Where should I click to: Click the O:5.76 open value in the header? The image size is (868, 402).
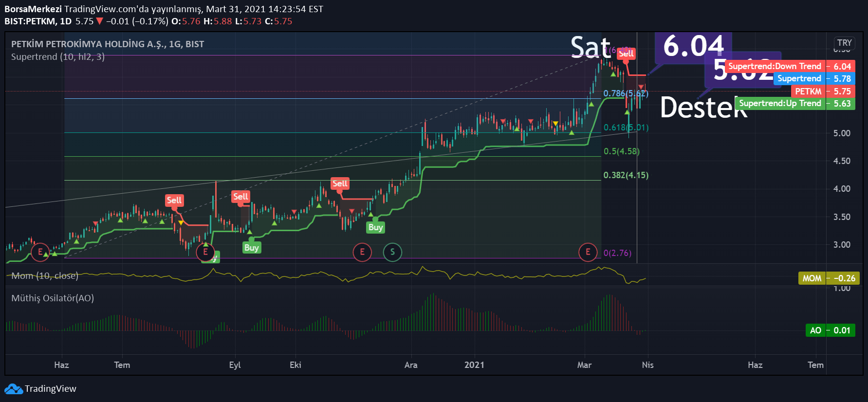[x=186, y=21]
